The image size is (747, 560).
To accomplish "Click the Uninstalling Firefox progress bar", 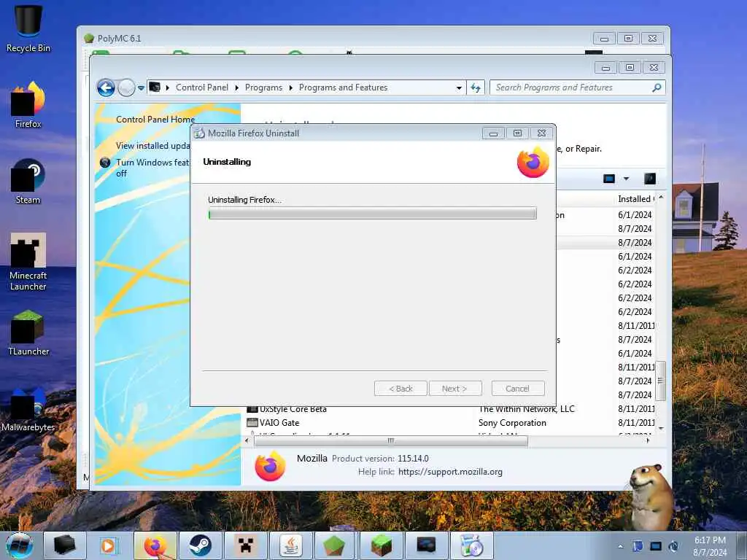I will pyautogui.click(x=373, y=214).
